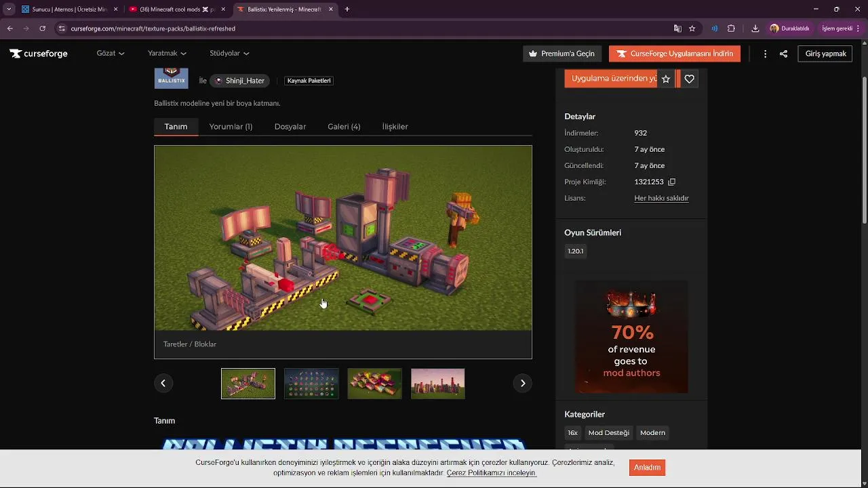Open the translate page icon
Image resolution: width=868 pixels, height=488 pixels.
point(677,28)
